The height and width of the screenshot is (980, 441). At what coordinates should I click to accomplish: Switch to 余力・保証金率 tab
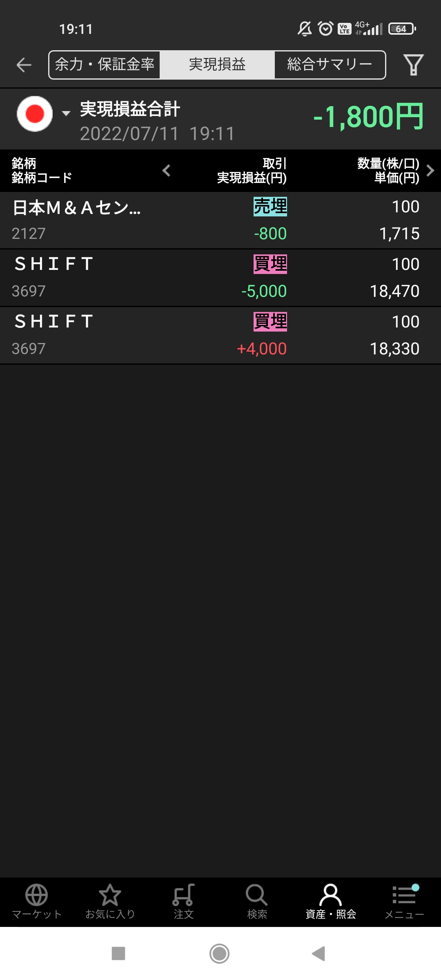[105, 65]
